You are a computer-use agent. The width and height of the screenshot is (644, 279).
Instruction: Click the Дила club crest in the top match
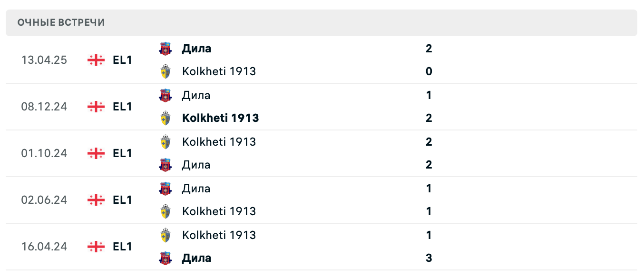pyautogui.click(x=165, y=48)
